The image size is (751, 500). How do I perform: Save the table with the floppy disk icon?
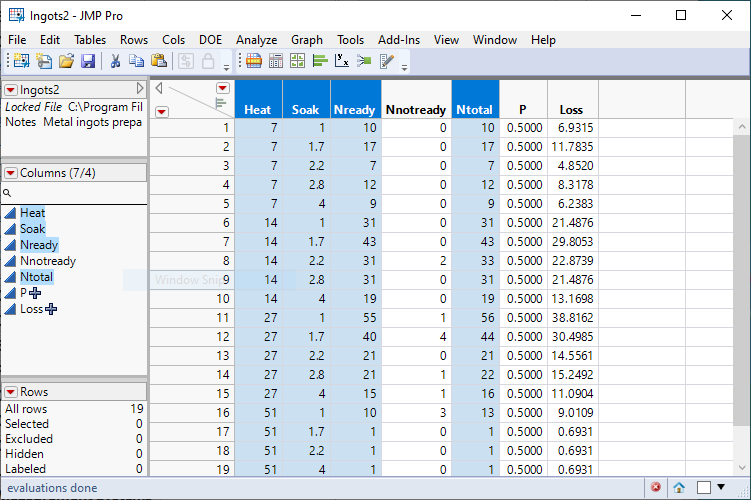(x=88, y=61)
